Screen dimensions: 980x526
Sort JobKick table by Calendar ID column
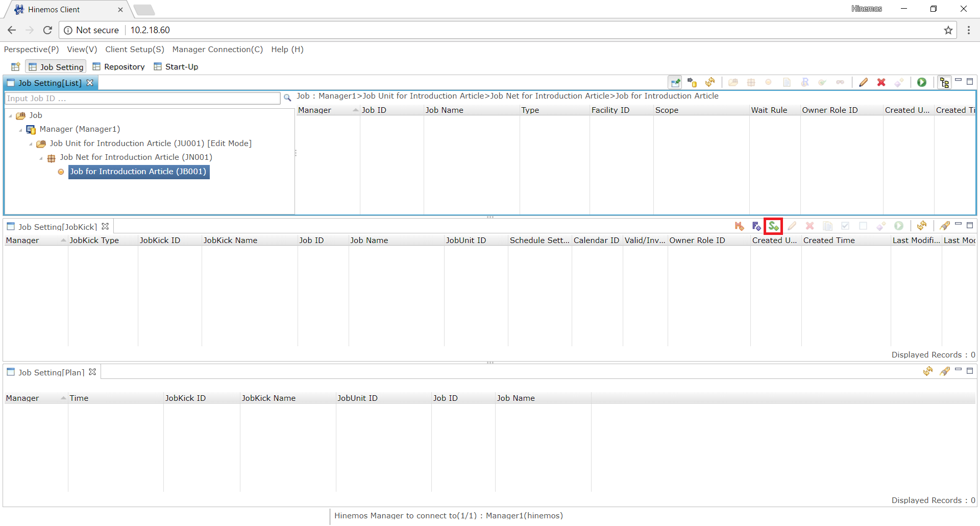[x=597, y=240]
